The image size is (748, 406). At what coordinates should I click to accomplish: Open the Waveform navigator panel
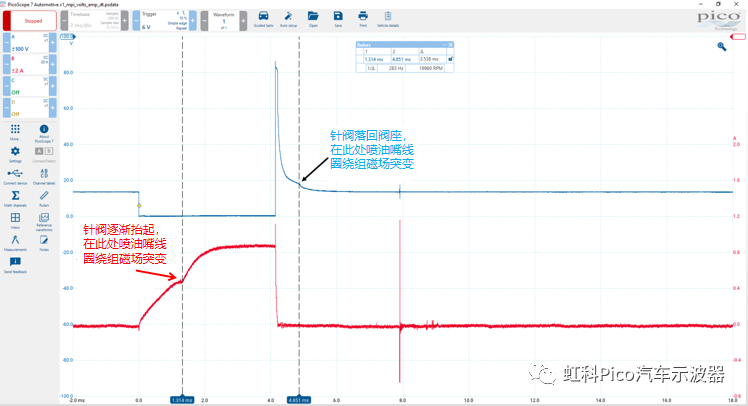pyautogui.click(x=224, y=21)
